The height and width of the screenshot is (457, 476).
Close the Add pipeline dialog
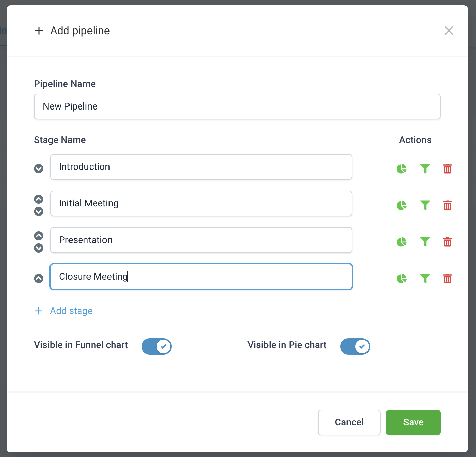449,31
